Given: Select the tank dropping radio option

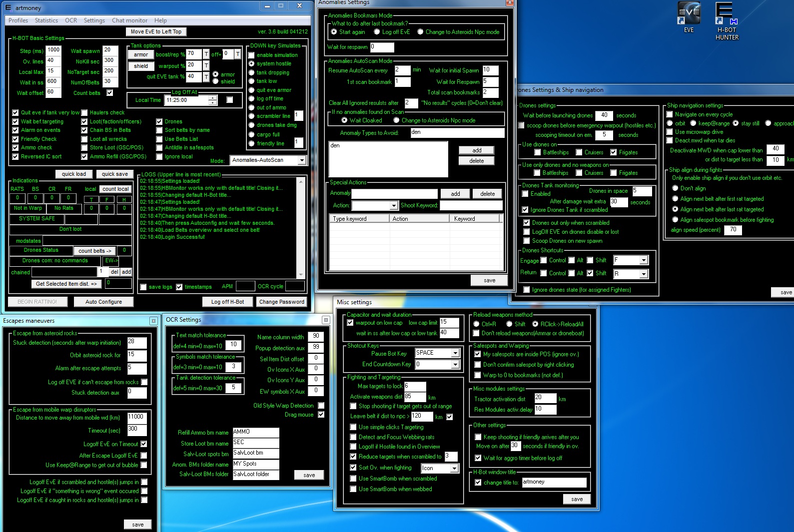Looking at the screenshot, I should pyautogui.click(x=251, y=73).
